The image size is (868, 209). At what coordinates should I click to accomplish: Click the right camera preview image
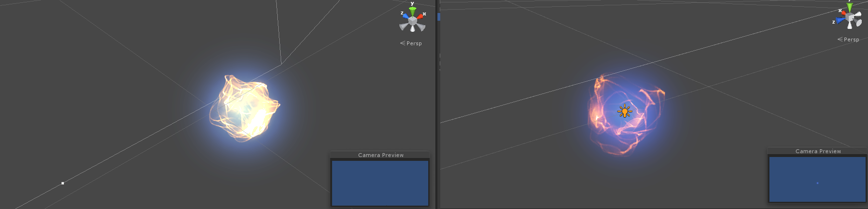(817, 179)
